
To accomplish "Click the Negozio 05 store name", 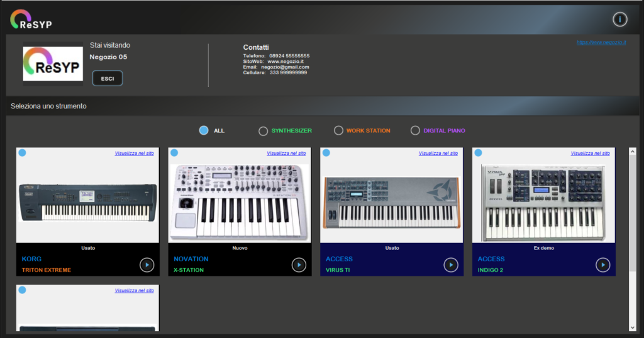I will [x=108, y=57].
